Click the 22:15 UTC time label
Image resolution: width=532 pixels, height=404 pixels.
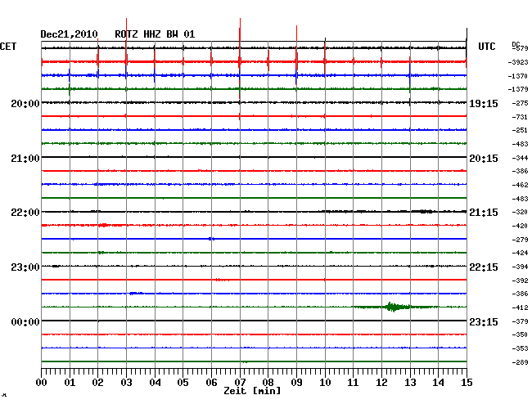(x=484, y=267)
